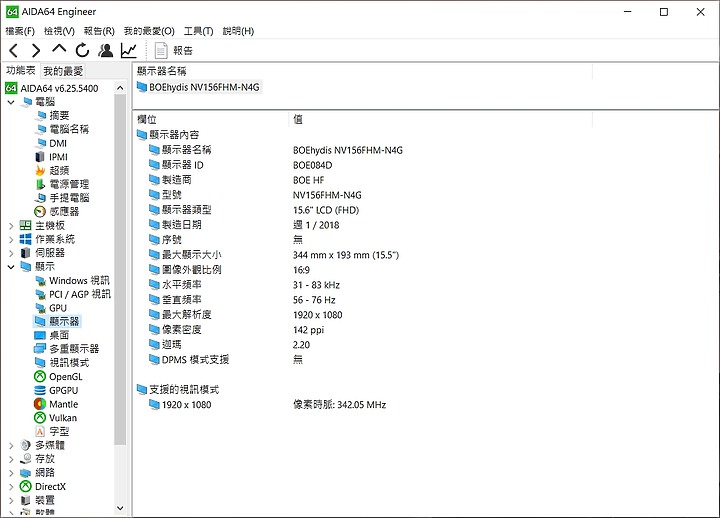Open the 說明(H) menu
Screen dimensions: 720x518
tap(238, 31)
